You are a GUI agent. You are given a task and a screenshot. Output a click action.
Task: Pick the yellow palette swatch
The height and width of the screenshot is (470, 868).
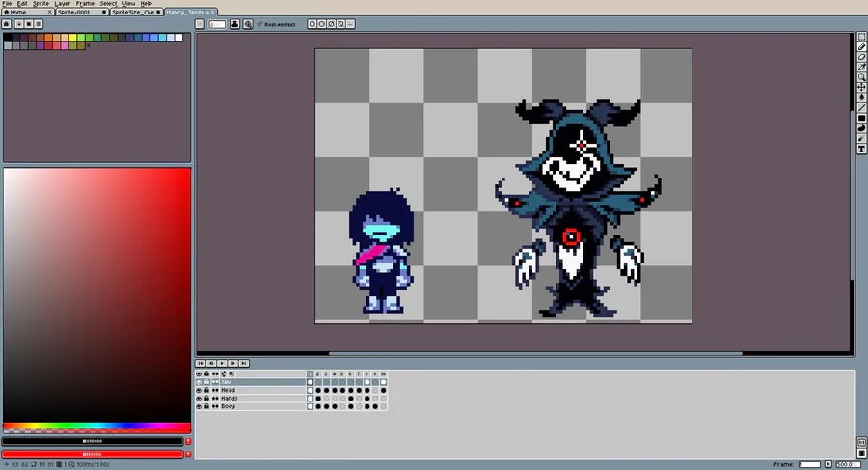pyautogui.click(x=72, y=38)
